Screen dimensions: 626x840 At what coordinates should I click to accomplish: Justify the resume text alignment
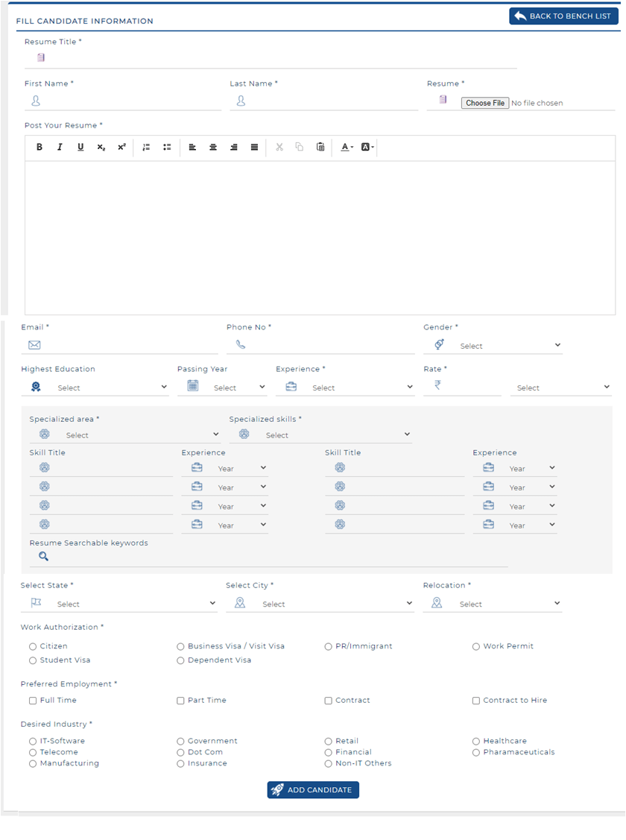click(x=253, y=147)
